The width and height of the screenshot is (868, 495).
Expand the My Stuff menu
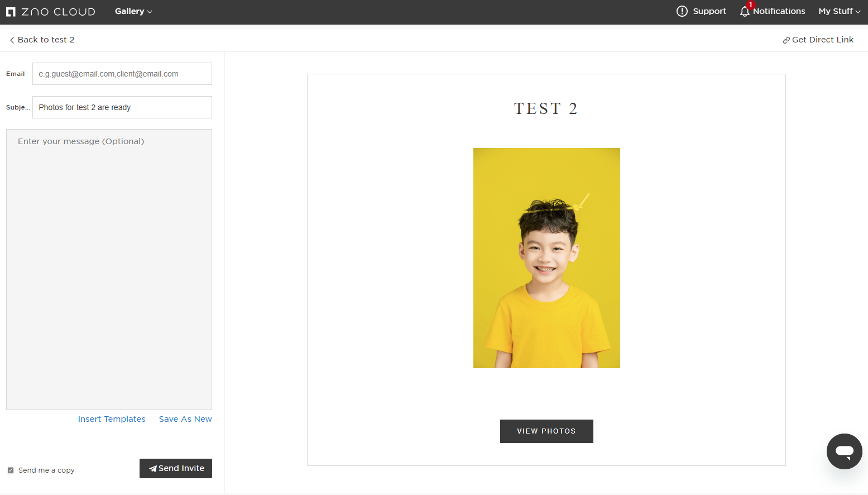point(840,11)
